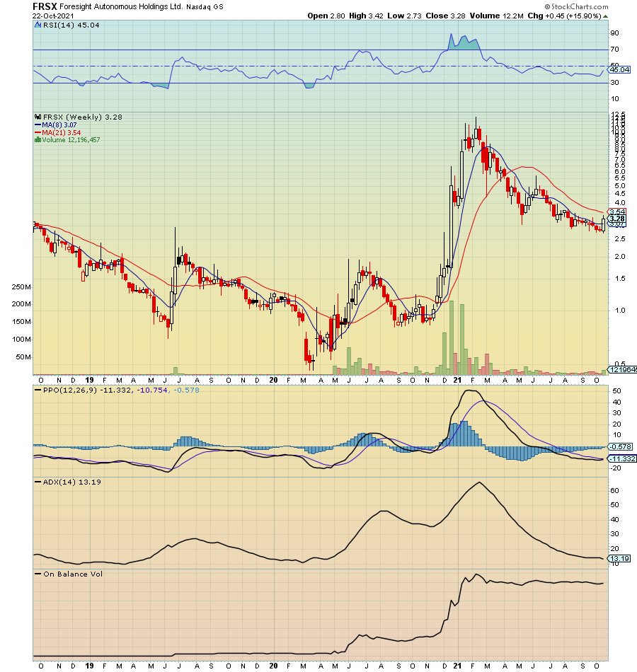Click the 150M volume axis label

[21, 322]
